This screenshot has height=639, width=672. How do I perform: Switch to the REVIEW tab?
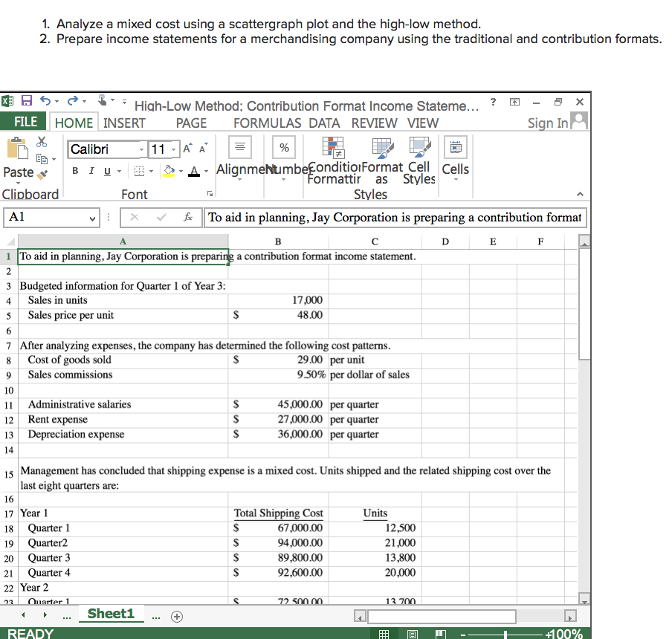(x=374, y=123)
